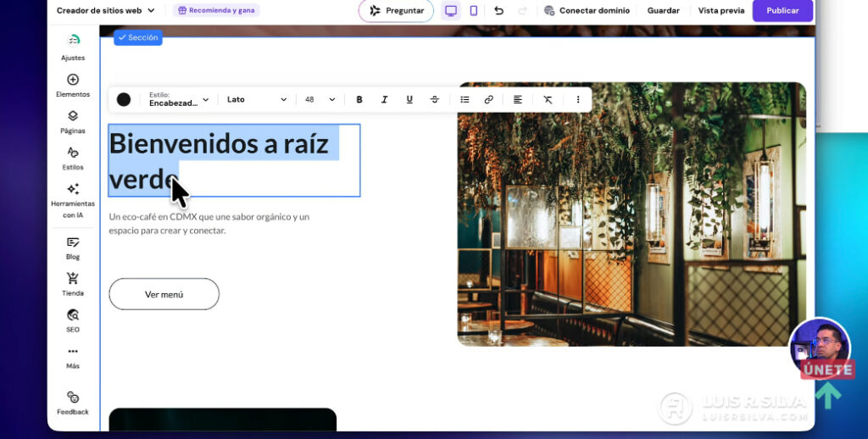Click Recomienda y gana badge
Image resolution: width=868 pixels, height=439 pixels.
[x=216, y=10]
